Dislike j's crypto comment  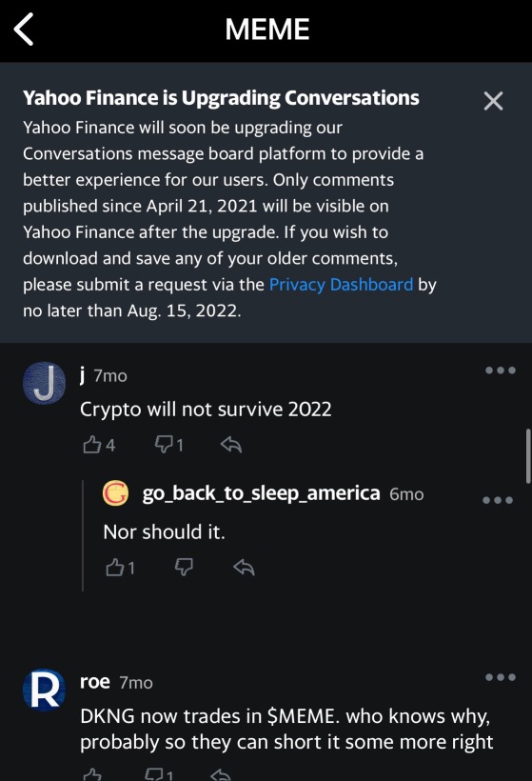tap(169, 444)
